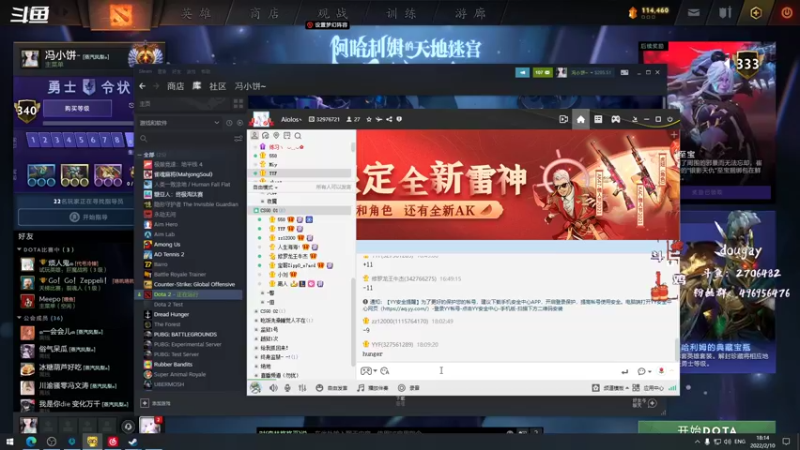Collapse DOTA in-game friends group

click(x=19, y=249)
